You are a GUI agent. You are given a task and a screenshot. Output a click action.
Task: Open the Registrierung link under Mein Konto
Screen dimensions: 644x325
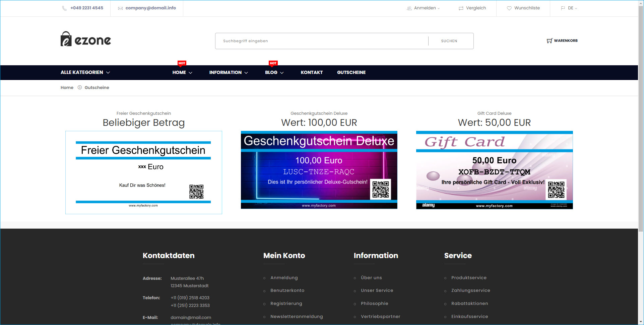[286, 303]
